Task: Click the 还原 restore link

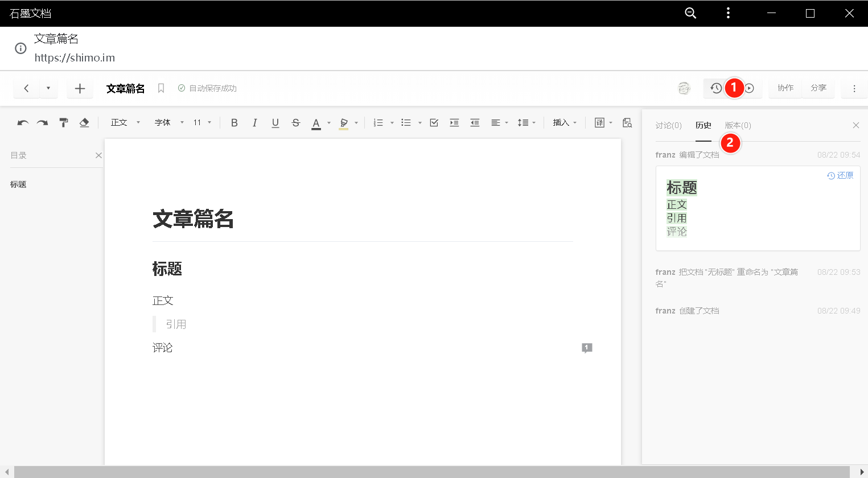Action: pos(840,175)
